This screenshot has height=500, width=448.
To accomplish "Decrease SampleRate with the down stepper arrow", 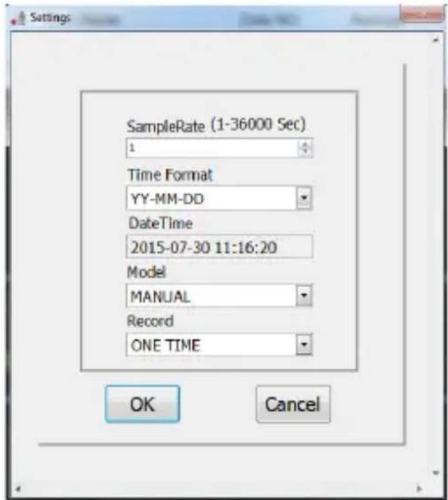I will click(305, 152).
